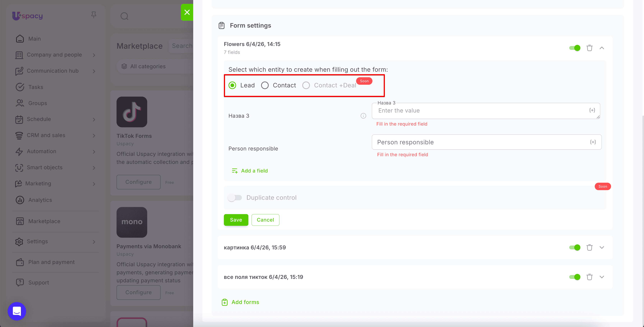Save the form settings
Screen dimensions: 644x327
236,220
